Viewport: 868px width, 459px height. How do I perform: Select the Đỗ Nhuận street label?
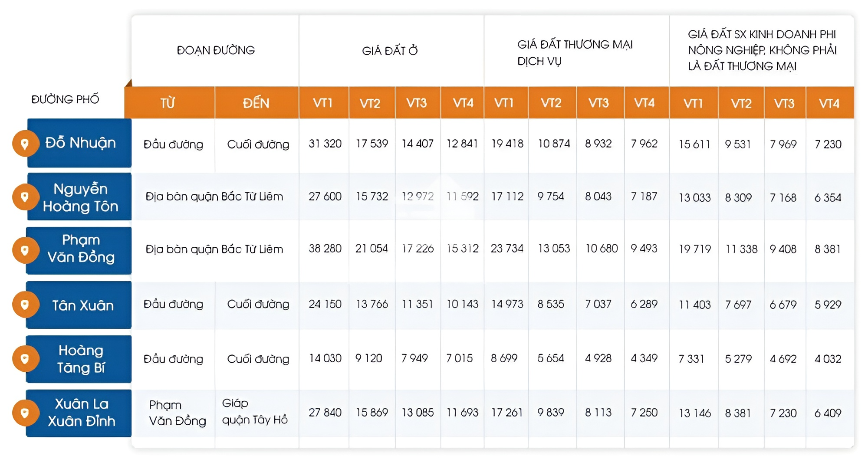(80, 143)
